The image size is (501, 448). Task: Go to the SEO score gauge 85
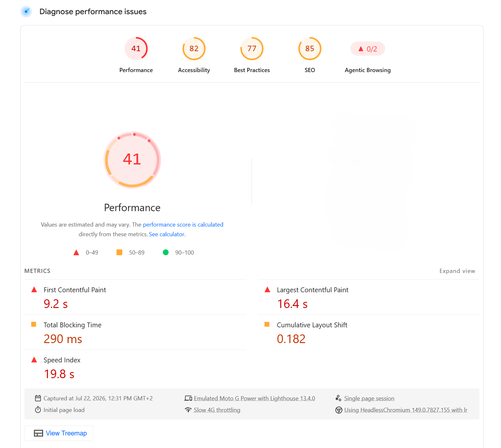pyautogui.click(x=310, y=49)
